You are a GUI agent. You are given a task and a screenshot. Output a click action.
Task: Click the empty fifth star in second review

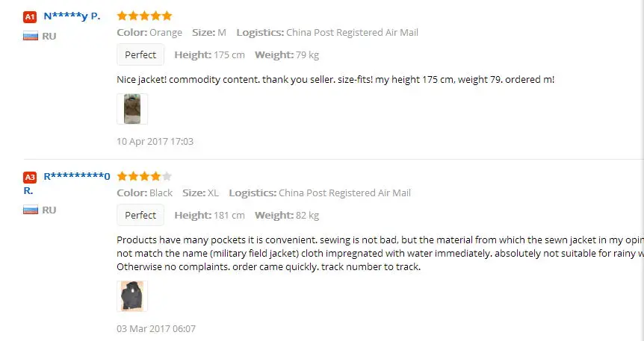[167, 176]
